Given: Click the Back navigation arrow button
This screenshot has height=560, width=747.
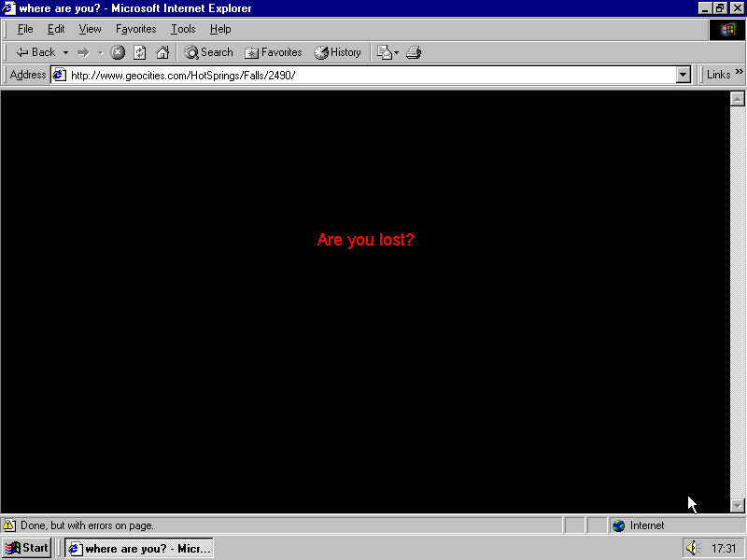Looking at the screenshot, I should click(x=35, y=52).
